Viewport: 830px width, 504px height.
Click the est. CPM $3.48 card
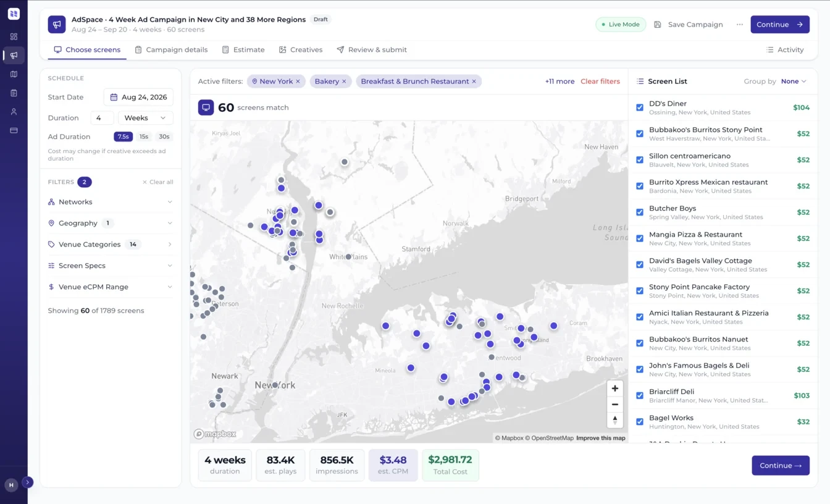[x=393, y=465]
